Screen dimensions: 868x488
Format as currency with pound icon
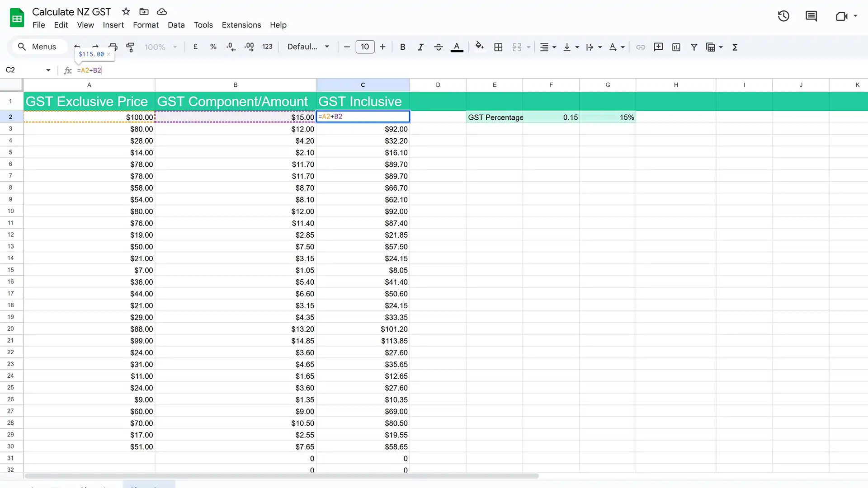[195, 47]
